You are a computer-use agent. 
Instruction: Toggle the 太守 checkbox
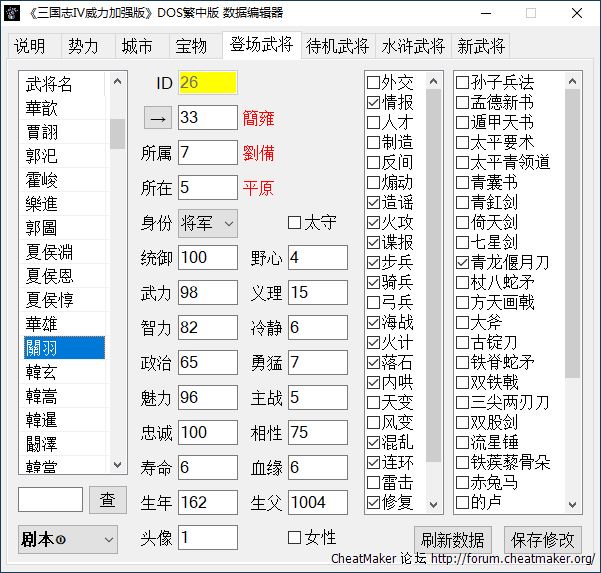(x=295, y=222)
